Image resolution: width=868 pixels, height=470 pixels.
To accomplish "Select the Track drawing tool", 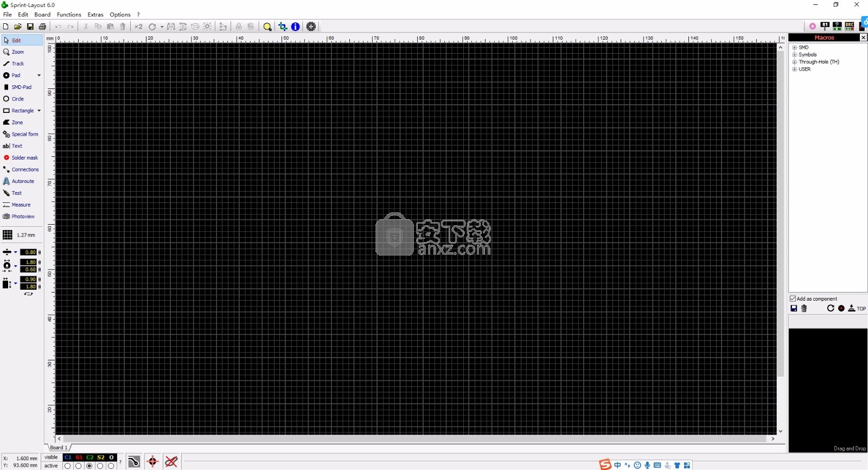I will (x=17, y=63).
